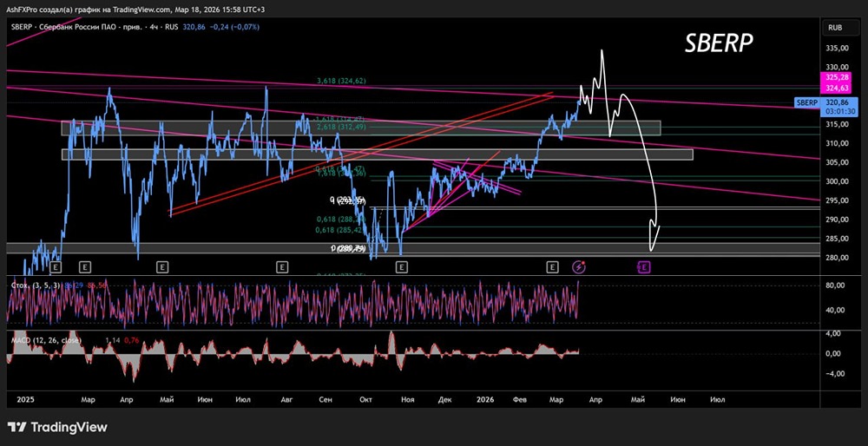Screen dimensions: 868x446
Task: Click the 330,00 price axis value
Action: (837, 67)
